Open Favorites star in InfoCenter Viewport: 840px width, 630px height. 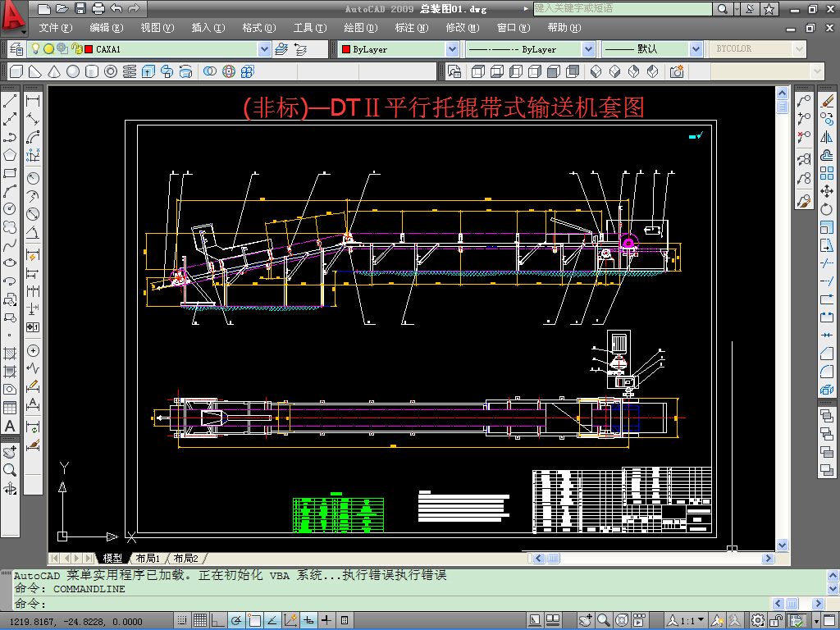click(x=769, y=8)
